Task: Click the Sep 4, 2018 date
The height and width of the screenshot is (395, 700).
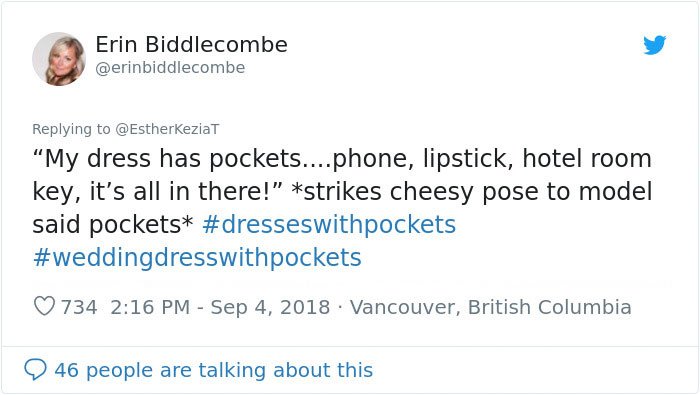Action: (x=270, y=307)
